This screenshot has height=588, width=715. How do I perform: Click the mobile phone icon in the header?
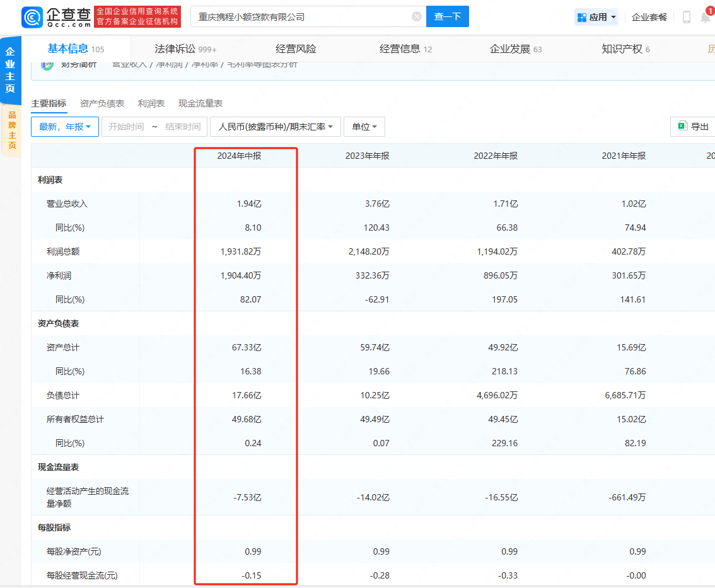(687, 17)
